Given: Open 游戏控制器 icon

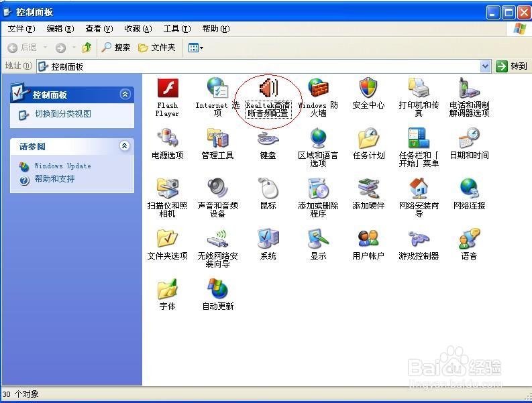Looking at the screenshot, I should pyautogui.click(x=419, y=238).
